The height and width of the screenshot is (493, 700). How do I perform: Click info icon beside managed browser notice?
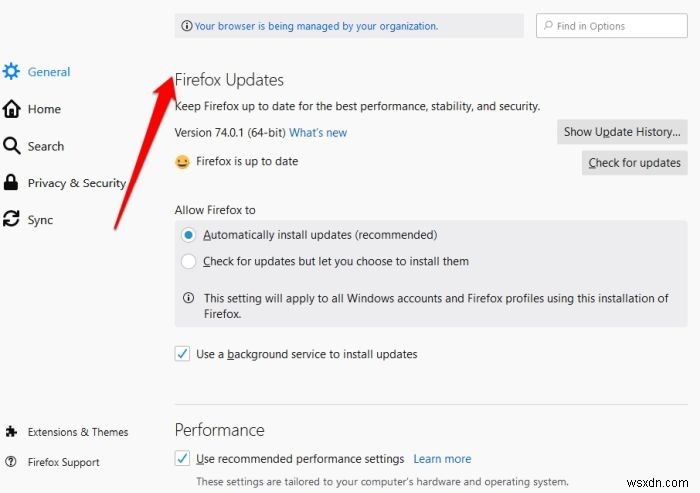(187, 26)
